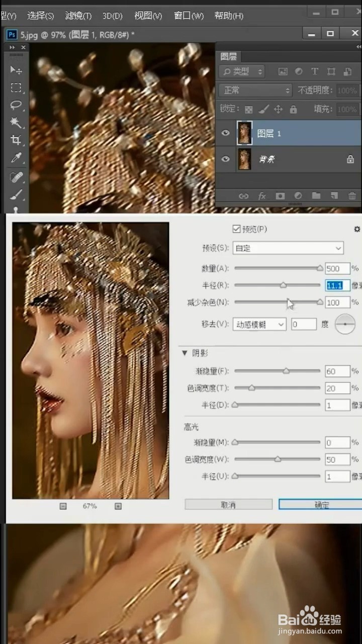Click the sharpen preview image
362x644 pixels.
click(x=90, y=361)
